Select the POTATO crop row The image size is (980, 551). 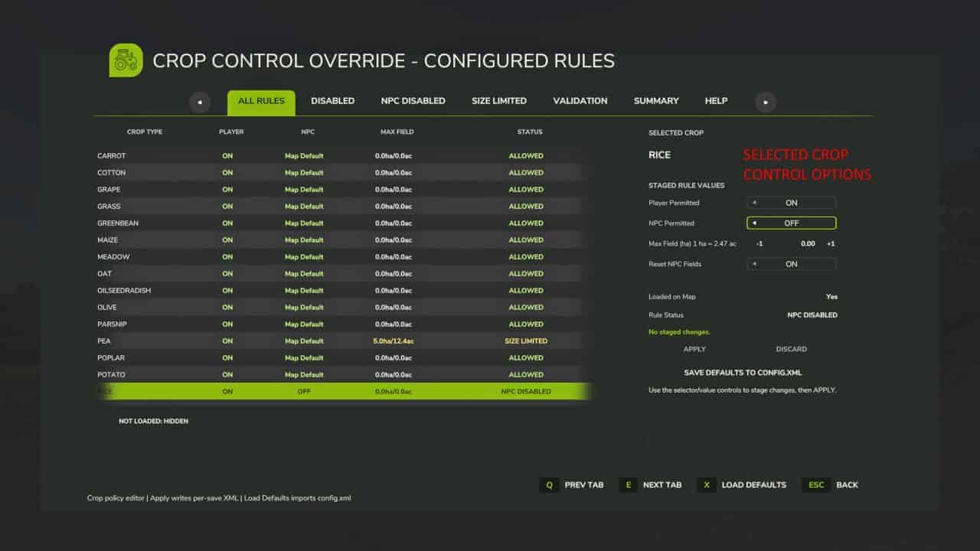[x=343, y=375]
